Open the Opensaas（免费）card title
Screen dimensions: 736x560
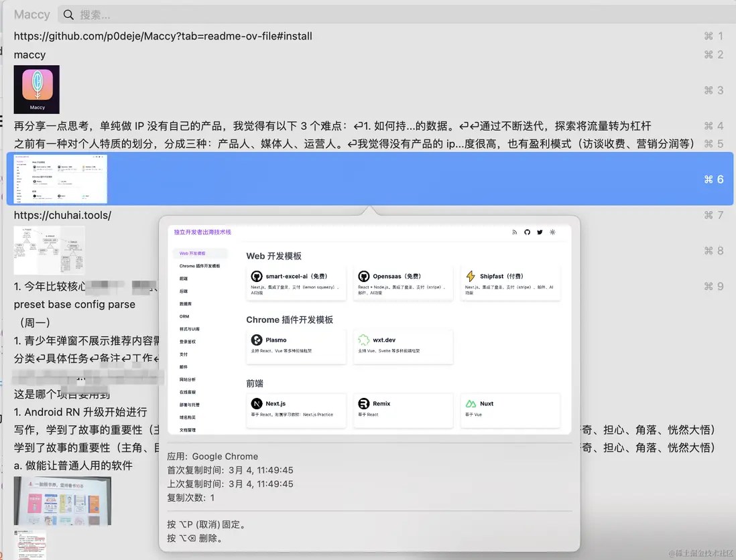coord(397,276)
